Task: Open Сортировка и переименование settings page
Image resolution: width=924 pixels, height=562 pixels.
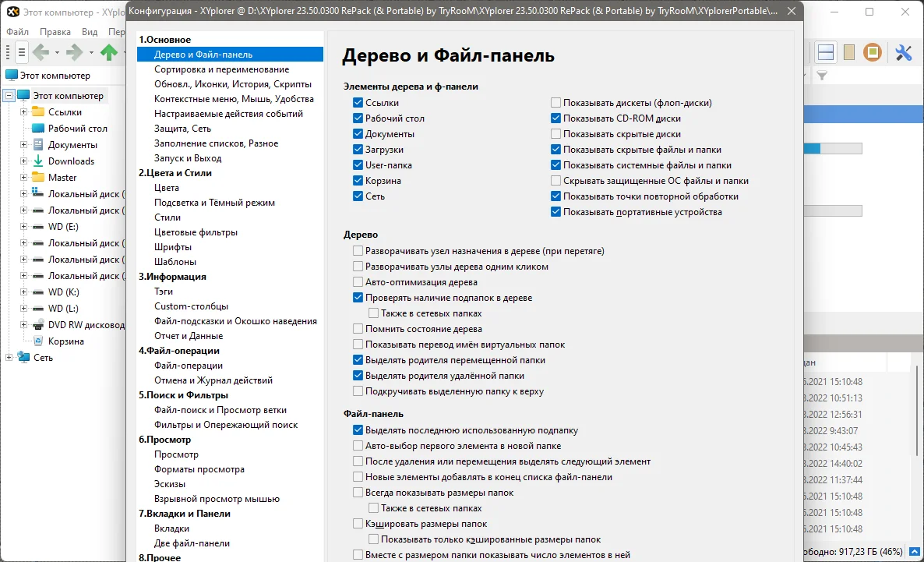Action: tap(221, 69)
